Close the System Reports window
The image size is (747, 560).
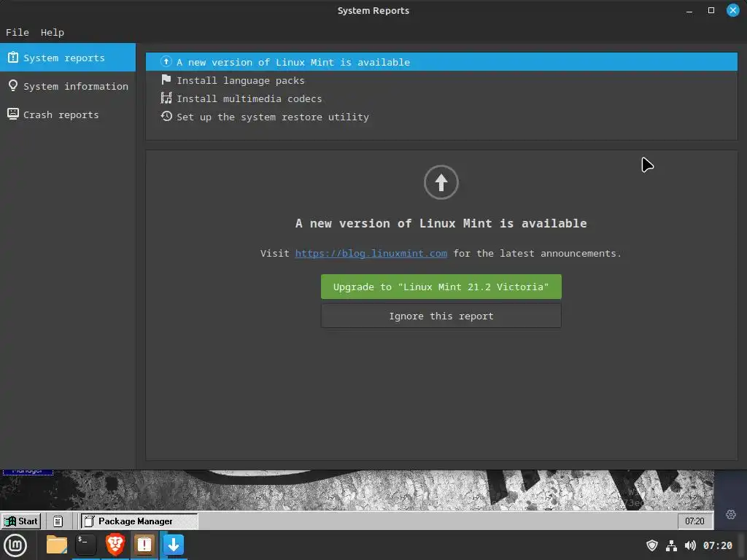pyautogui.click(x=732, y=10)
